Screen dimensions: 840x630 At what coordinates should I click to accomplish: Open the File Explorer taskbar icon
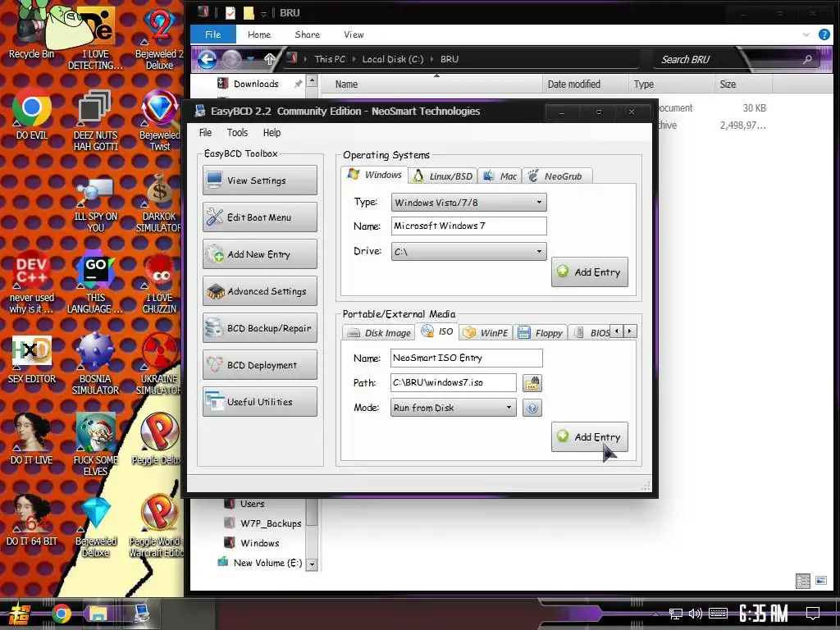(98, 614)
